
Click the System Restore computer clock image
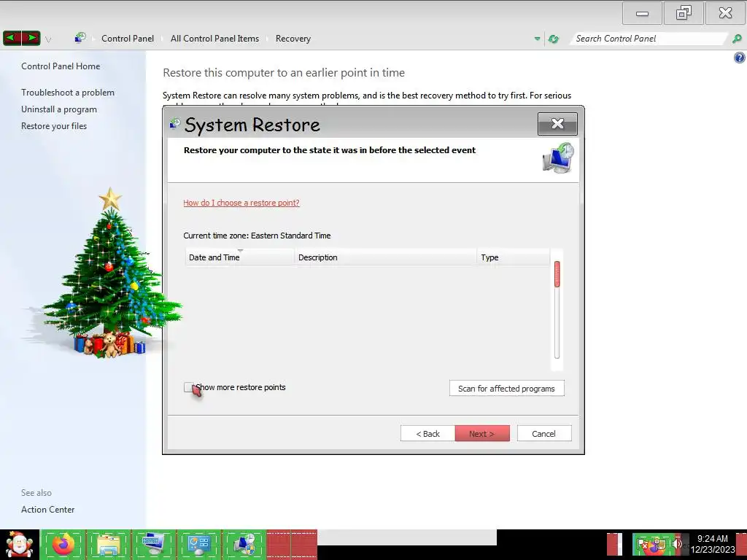click(x=559, y=157)
